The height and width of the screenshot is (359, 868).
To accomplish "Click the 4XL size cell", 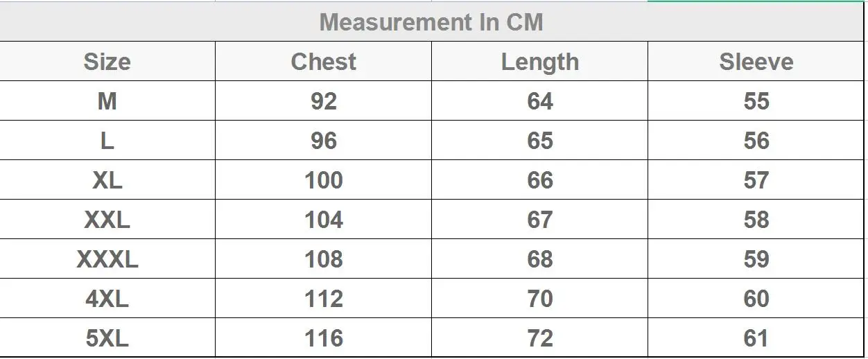I will pyautogui.click(x=107, y=299).
